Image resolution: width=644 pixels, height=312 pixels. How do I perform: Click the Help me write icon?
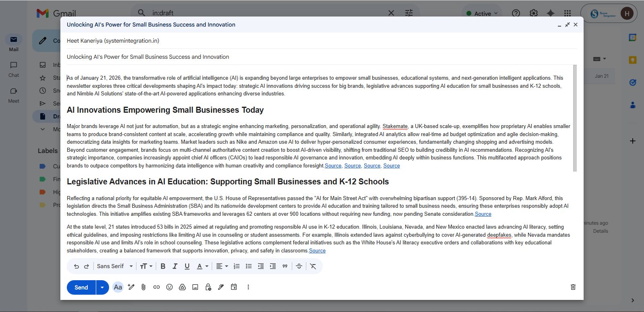pyautogui.click(x=131, y=287)
